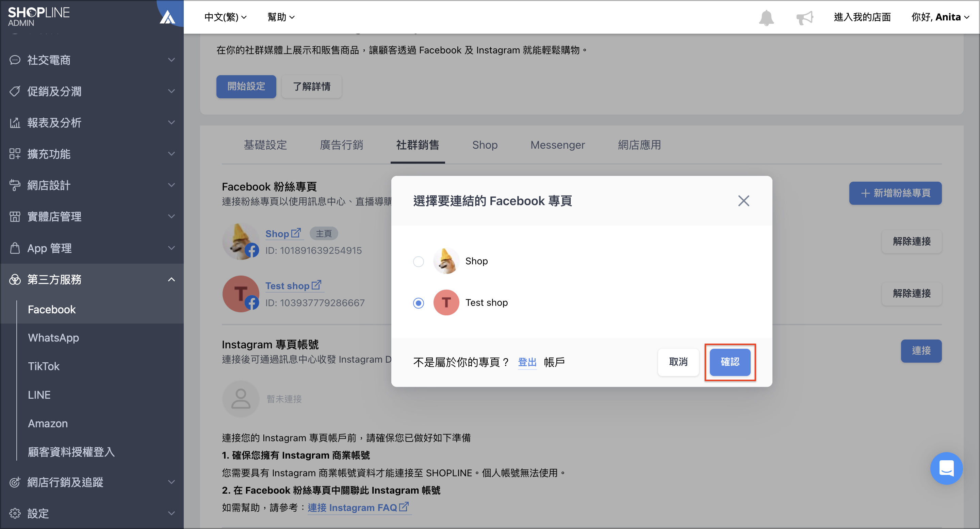Switch to the 網店應用 tab
980x529 pixels.
tap(639, 145)
